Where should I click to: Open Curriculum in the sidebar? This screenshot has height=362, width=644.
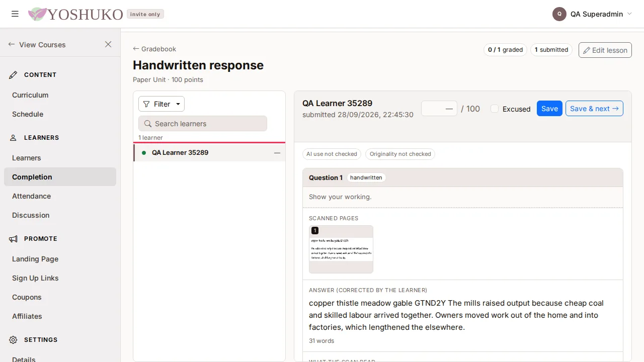30,95
